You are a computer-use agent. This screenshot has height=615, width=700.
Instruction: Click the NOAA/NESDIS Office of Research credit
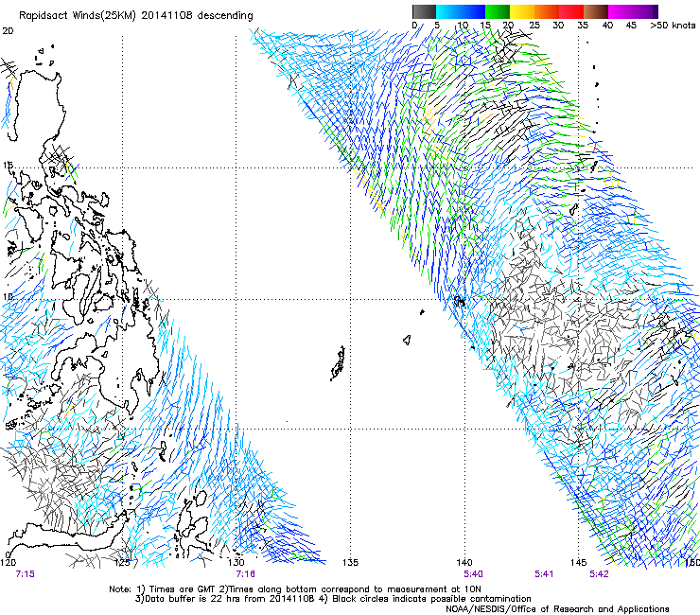pos(557,609)
